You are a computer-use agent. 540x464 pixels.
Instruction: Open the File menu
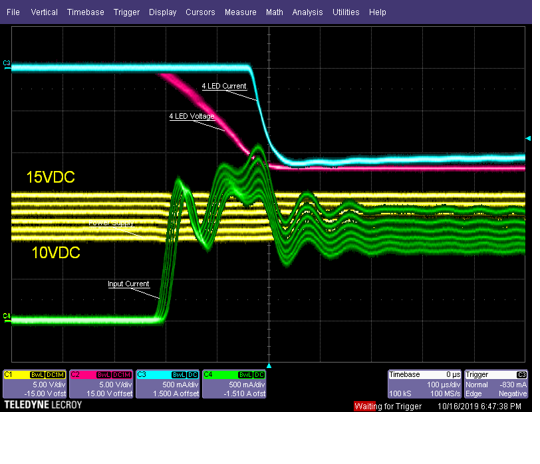pos(13,12)
